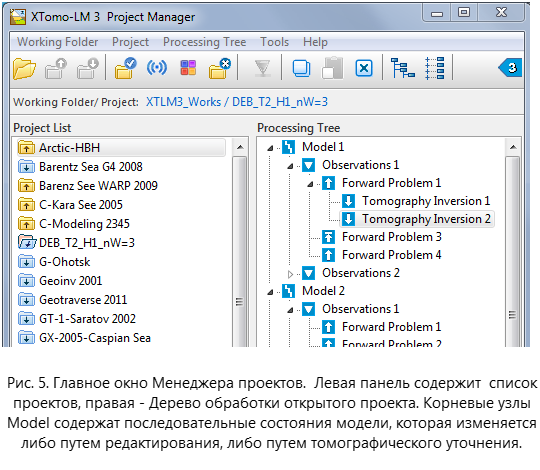The height and width of the screenshot is (470, 540).
Task: Collapse the Model 1 tree node
Action: pyautogui.click(x=270, y=148)
